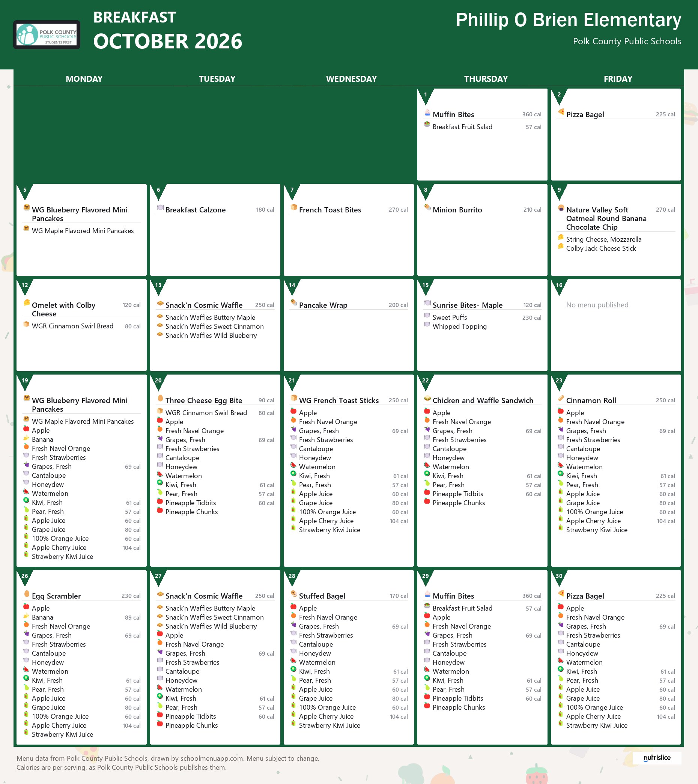The width and height of the screenshot is (698, 784).
Task: Click the Stuffed Bagel item on the 28th
Action: (322, 596)
